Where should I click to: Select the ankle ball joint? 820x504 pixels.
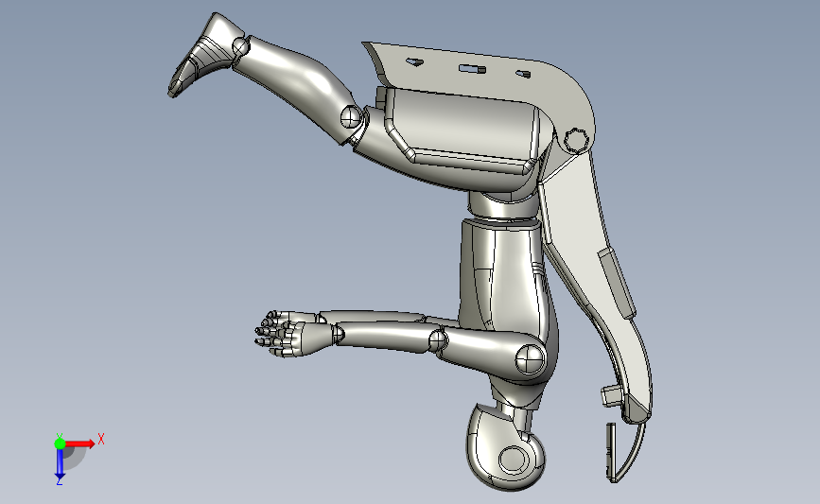tap(240, 47)
